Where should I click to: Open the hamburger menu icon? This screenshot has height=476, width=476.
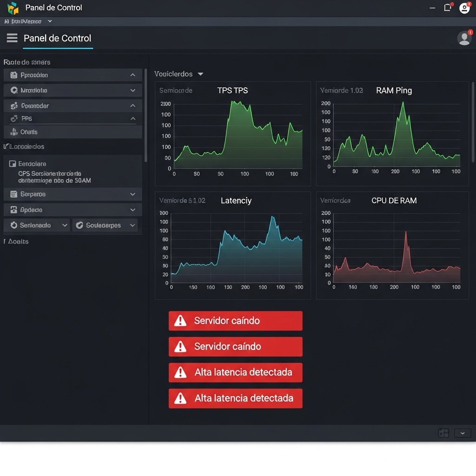[12, 38]
